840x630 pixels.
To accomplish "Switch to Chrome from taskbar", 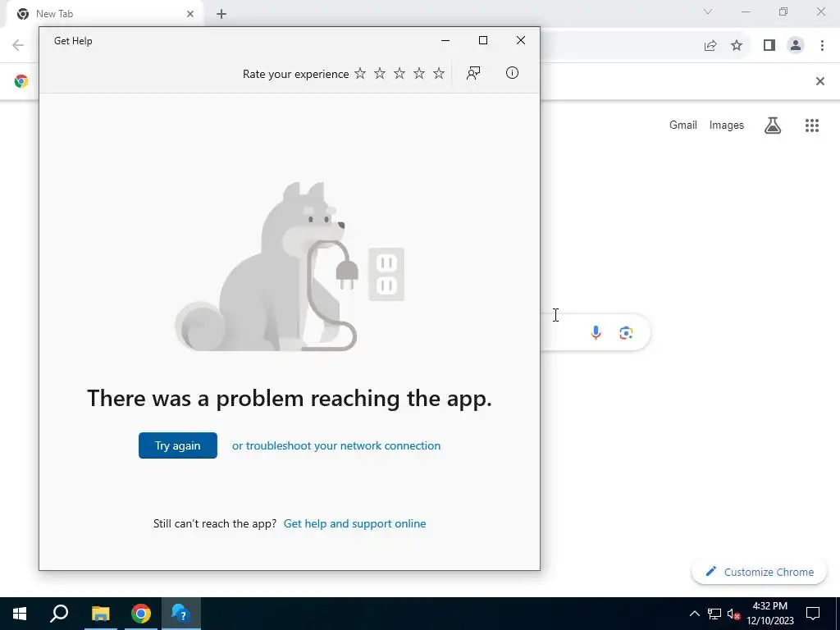I will [141, 614].
